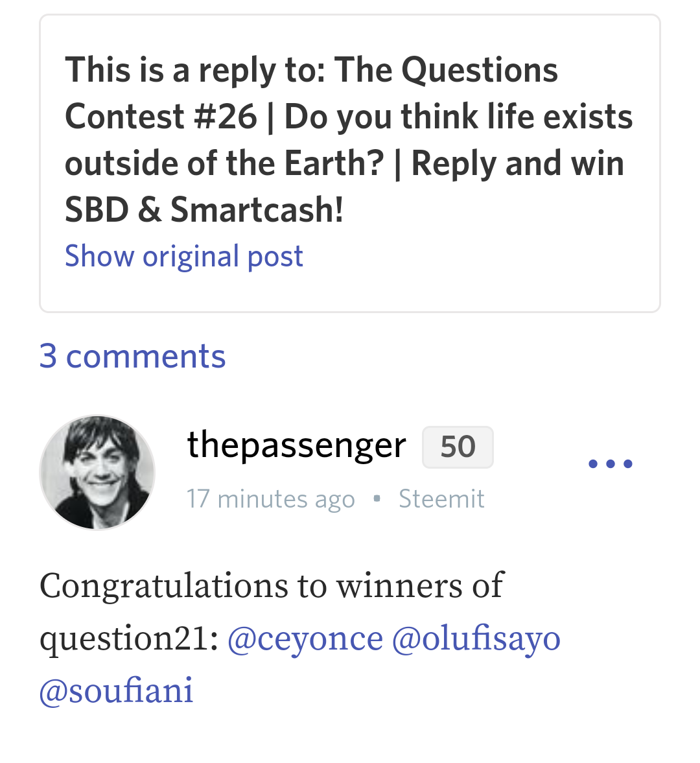Click the 17 minutes ago timestamp
This screenshot has height=763, width=700.
pos(270,499)
